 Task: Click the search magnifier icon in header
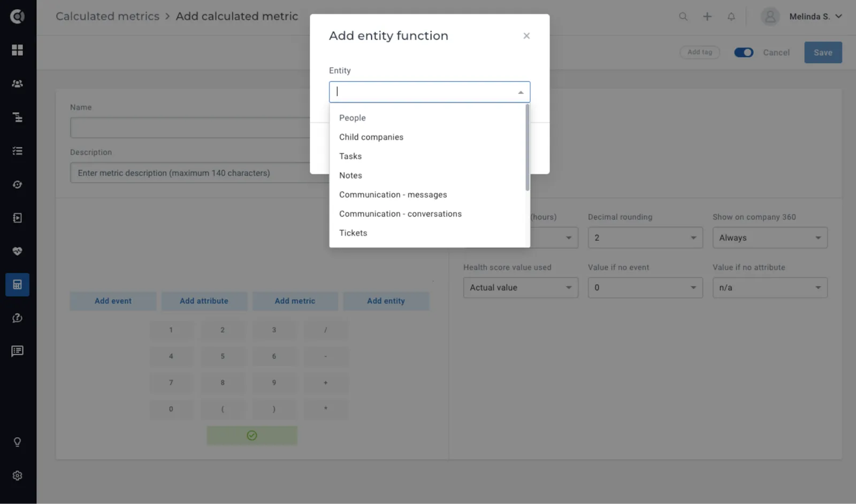coord(683,17)
